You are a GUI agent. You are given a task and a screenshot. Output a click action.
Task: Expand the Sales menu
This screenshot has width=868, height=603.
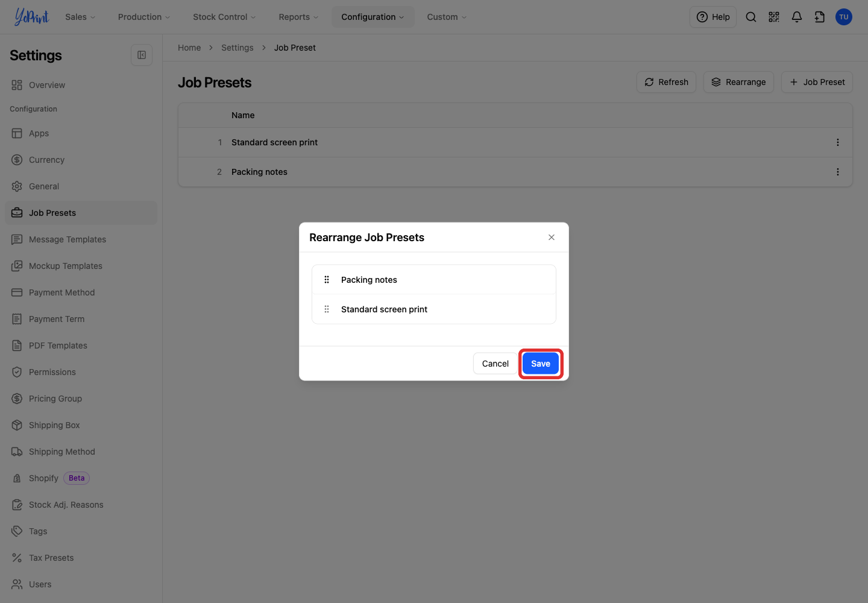coord(80,17)
